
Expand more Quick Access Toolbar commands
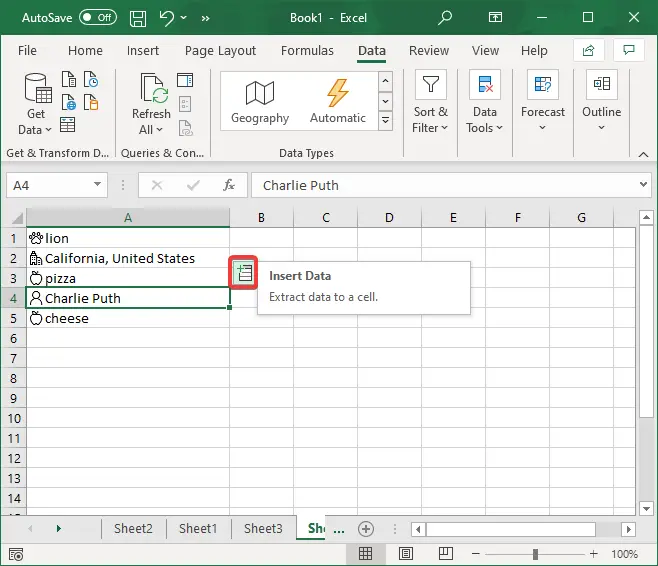[x=205, y=18]
